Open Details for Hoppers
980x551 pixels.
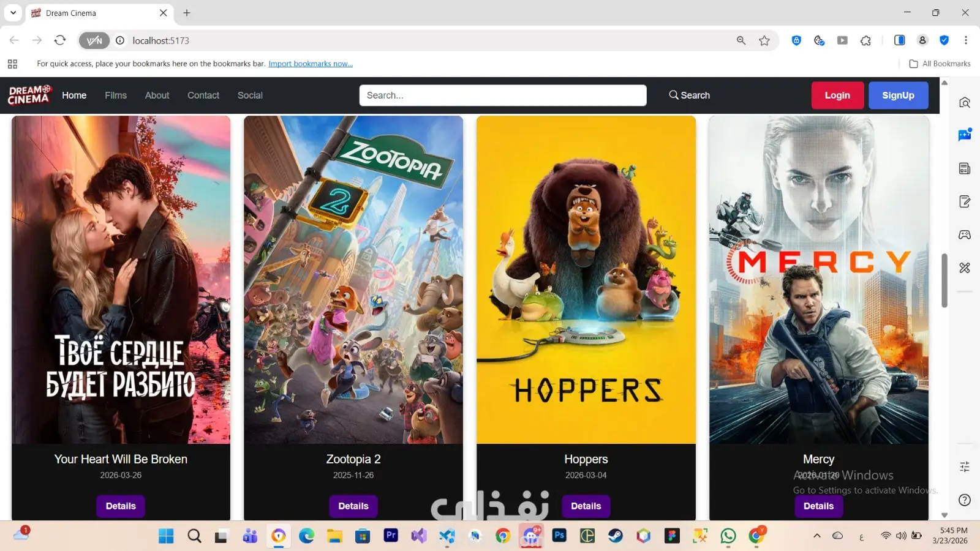tap(586, 506)
